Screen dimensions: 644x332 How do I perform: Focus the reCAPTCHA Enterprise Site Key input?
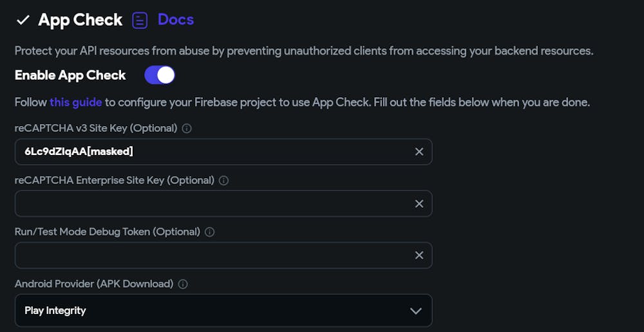[213, 203]
